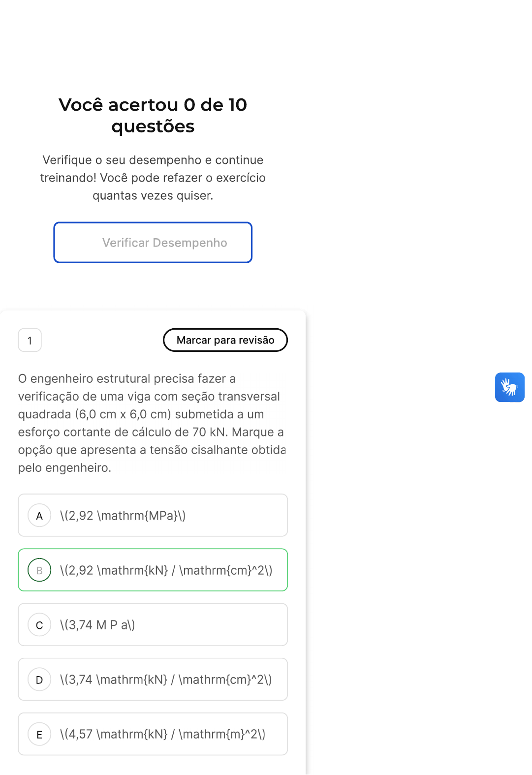Open the VLibras sign language accessibility widget

pos(509,387)
